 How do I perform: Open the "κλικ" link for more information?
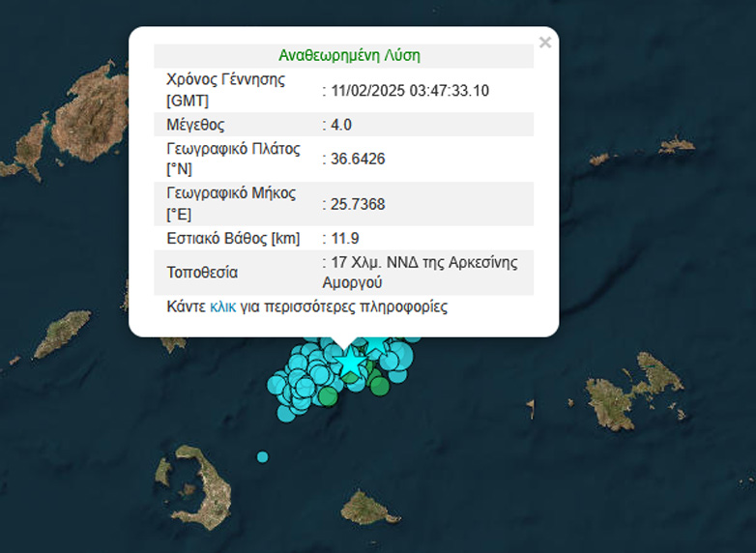coord(222,307)
